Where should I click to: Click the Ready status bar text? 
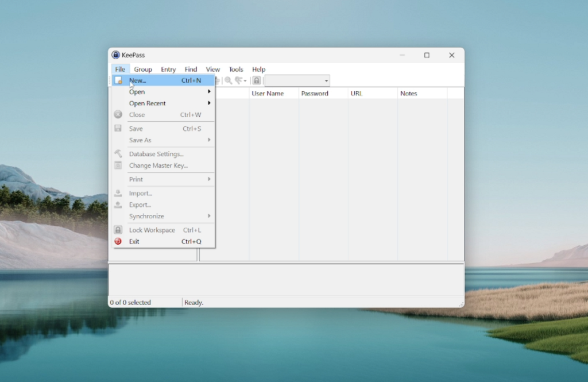[x=194, y=302]
